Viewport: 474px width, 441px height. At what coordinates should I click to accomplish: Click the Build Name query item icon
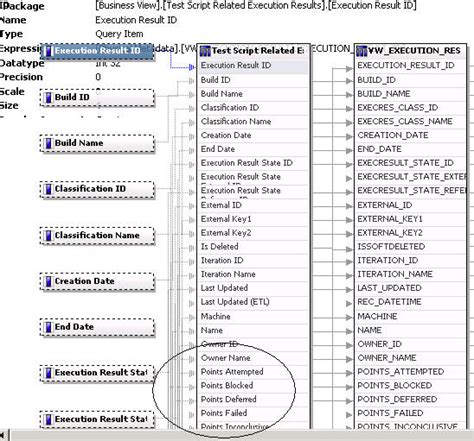(49, 143)
